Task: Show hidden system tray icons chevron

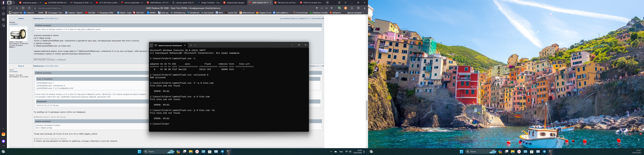Action: (x=331, y=152)
